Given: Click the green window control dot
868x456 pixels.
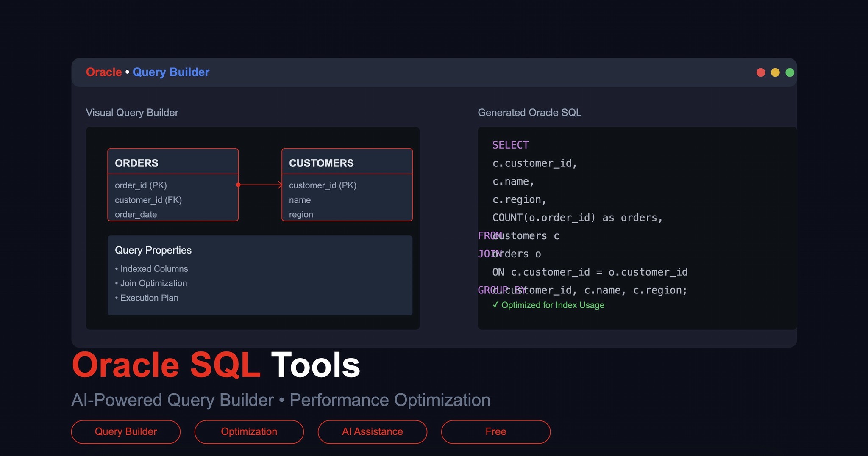Looking at the screenshot, I should point(790,72).
